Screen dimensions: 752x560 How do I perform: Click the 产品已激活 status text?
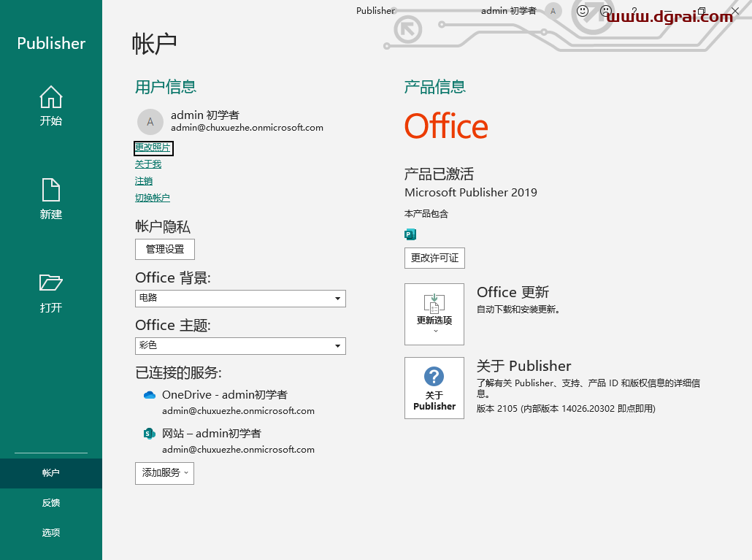pos(439,174)
